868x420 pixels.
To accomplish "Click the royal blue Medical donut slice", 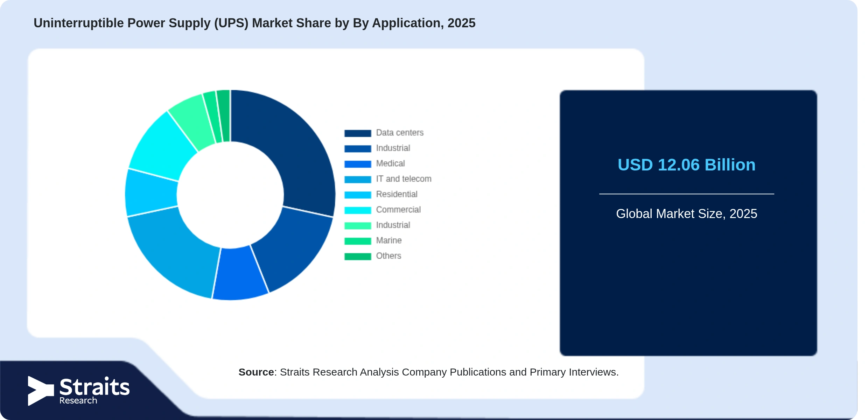I will [240, 274].
